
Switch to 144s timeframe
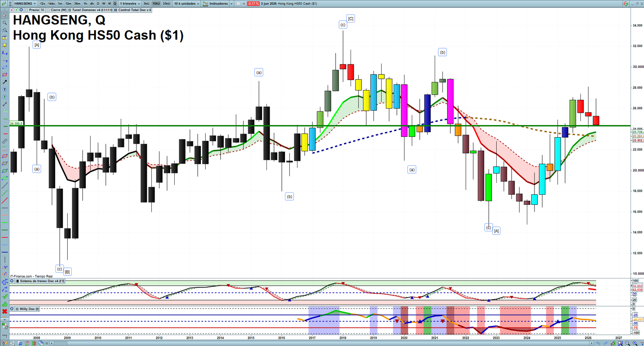tap(52, 4)
